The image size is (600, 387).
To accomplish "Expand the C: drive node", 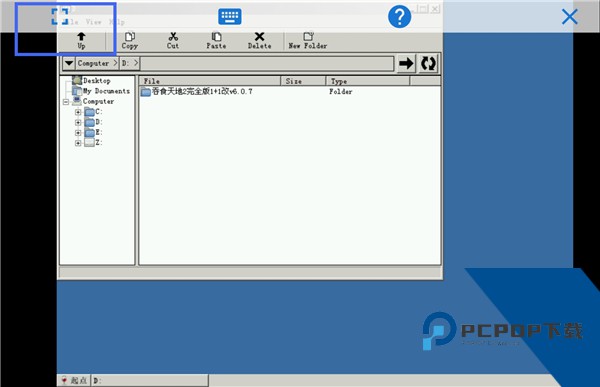I will pos(78,112).
